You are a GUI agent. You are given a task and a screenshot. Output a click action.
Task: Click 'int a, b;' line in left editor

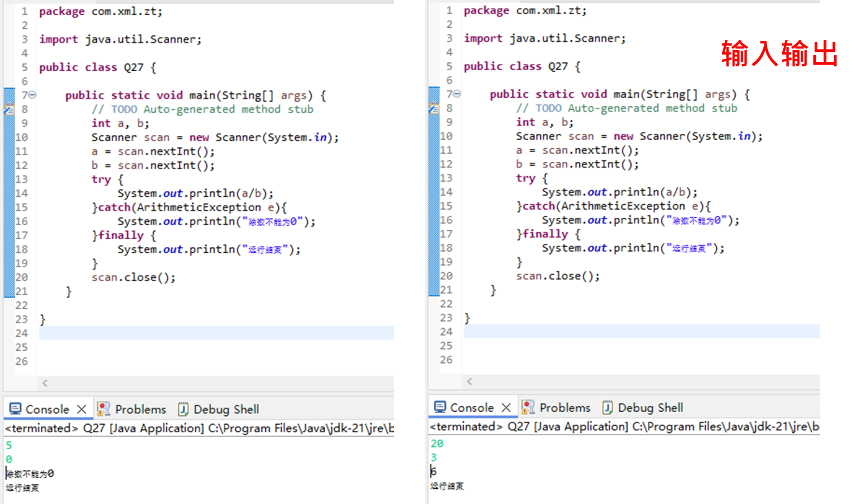pyautogui.click(x=120, y=123)
